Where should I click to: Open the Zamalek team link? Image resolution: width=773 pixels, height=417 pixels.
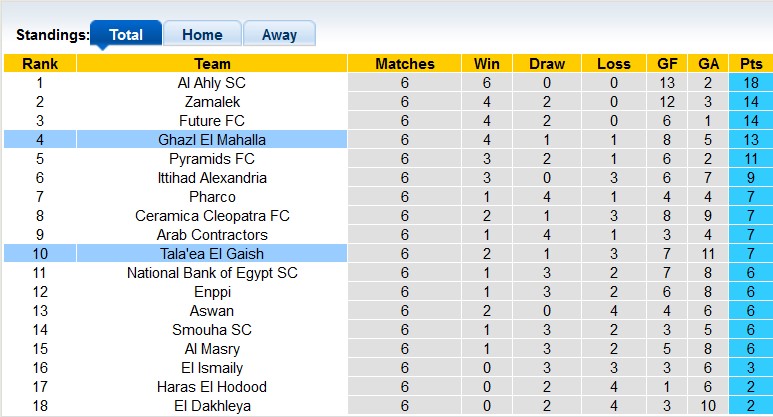coord(212,102)
